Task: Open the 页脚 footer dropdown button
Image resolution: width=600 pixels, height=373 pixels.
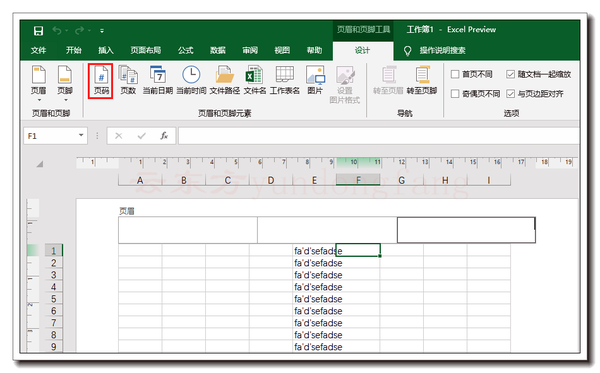Action: click(x=65, y=84)
